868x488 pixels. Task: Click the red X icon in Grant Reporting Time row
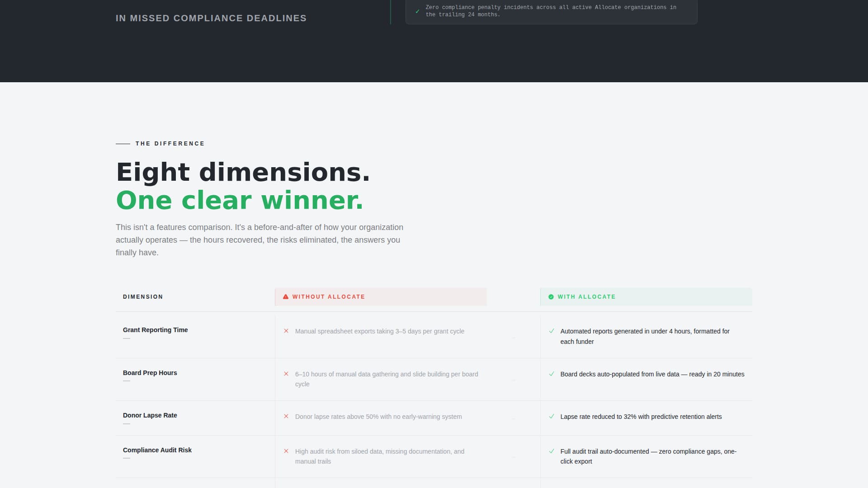coord(286,331)
